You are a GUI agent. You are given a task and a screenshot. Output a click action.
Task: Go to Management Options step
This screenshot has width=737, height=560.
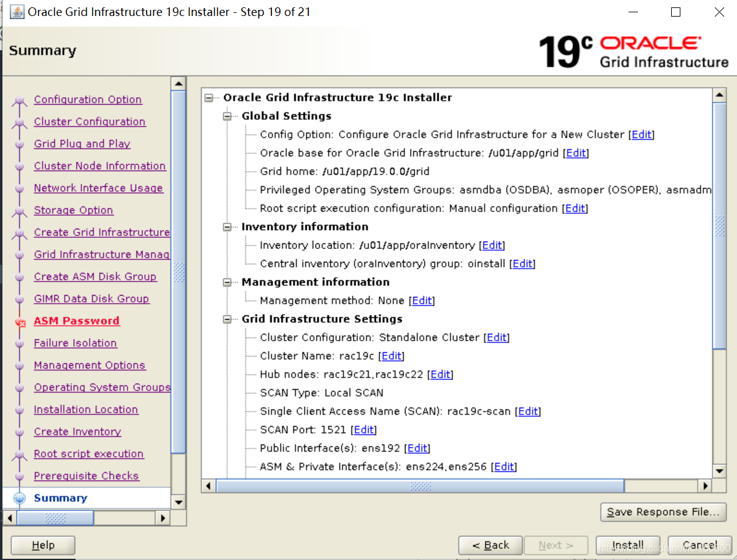pyautogui.click(x=89, y=365)
